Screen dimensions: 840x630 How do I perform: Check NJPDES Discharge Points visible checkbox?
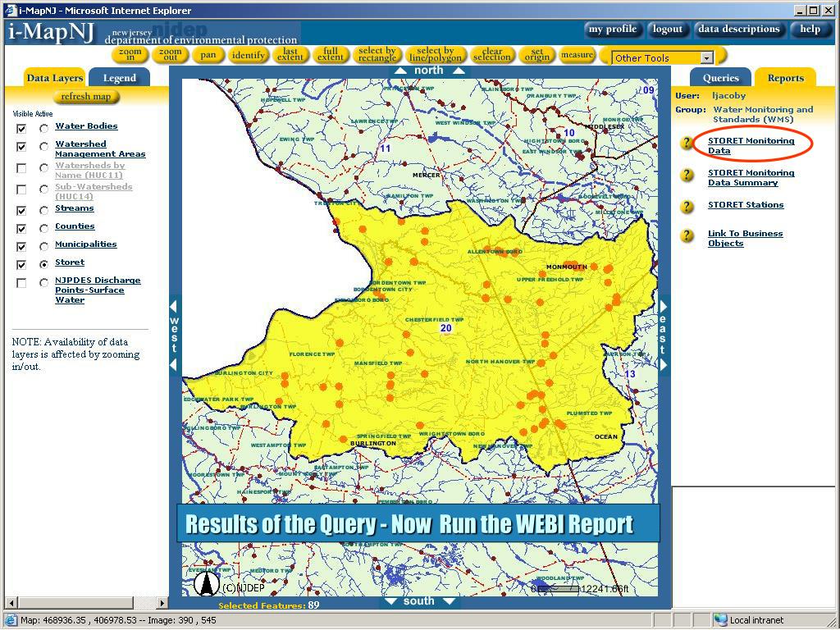pos(21,283)
